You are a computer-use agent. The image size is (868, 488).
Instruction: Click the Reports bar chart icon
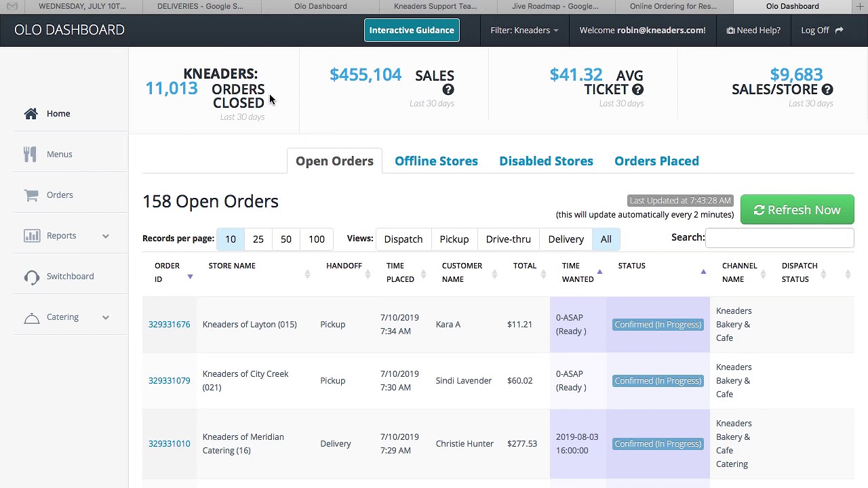pyautogui.click(x=31, y=236)
